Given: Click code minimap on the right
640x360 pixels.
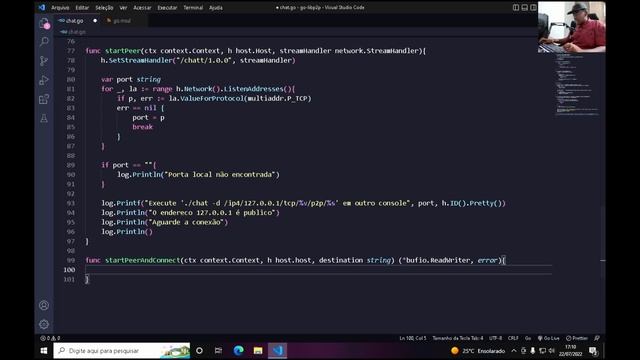Looking at the screenshot, I should [x=577, y=84].
